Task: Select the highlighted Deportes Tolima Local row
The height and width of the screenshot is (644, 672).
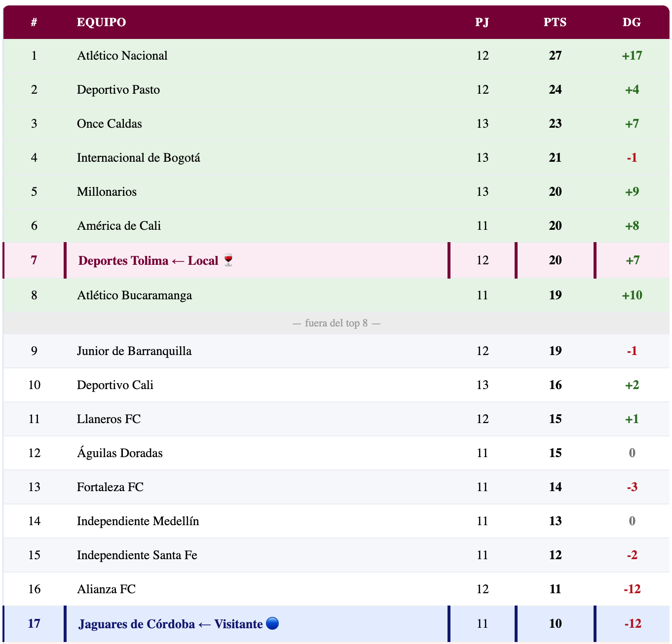Action: coord(148,260)
